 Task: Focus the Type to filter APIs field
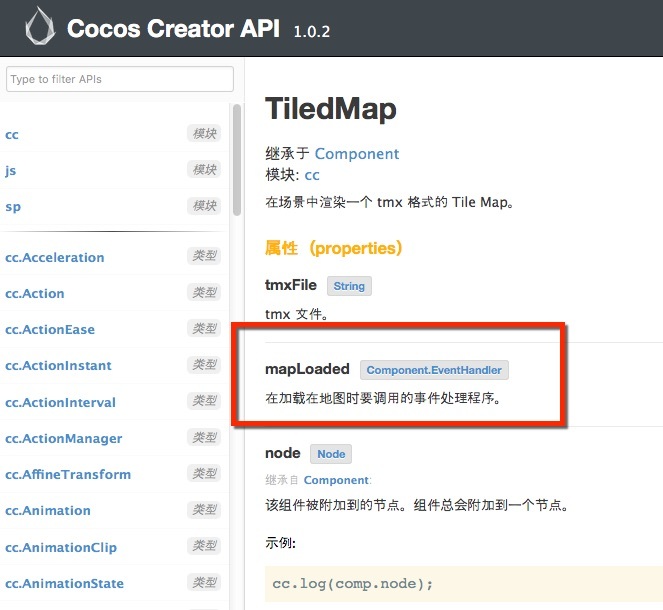coord(120,79)
